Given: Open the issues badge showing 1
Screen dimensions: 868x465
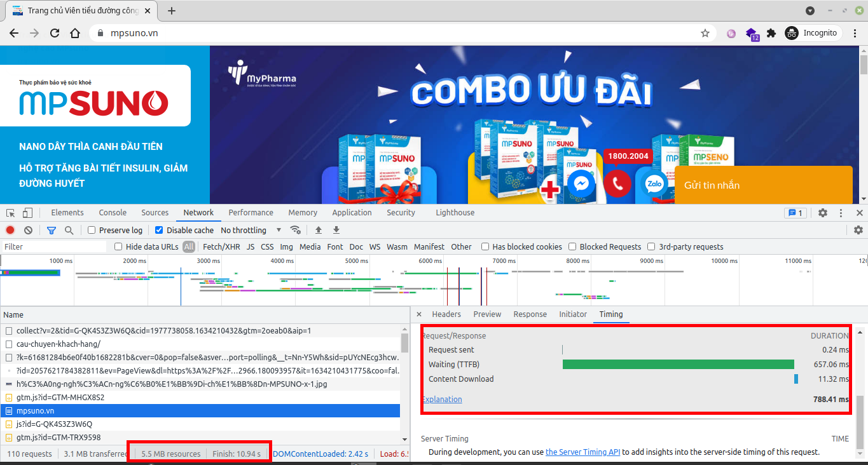Looking at the screenshot, I should tap(796, 213).
